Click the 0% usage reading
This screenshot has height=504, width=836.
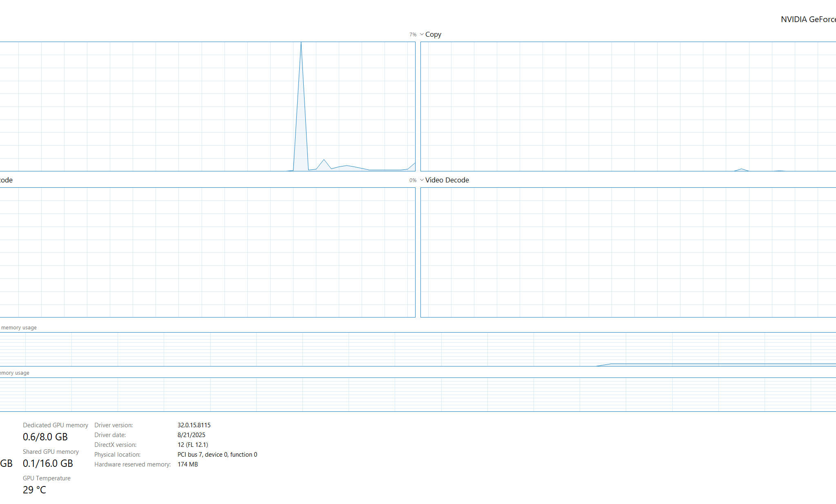[413, 180]
